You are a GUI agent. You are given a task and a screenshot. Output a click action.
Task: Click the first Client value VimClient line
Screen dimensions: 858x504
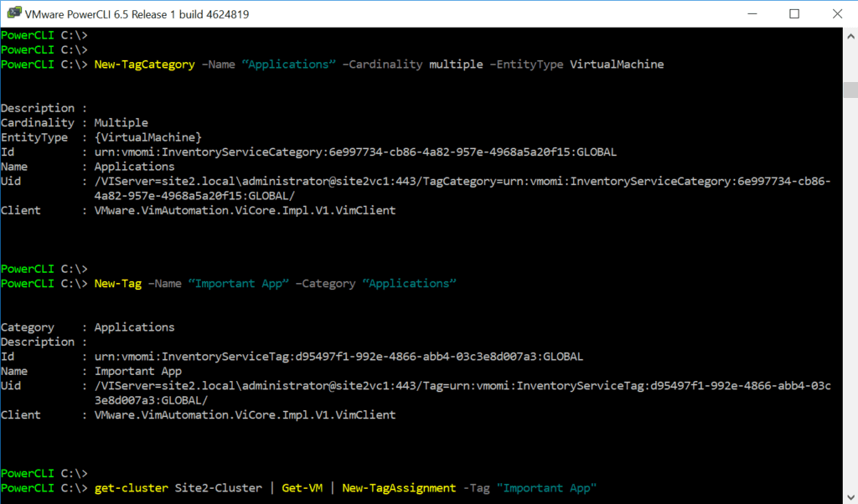click(x=245, y=210)
